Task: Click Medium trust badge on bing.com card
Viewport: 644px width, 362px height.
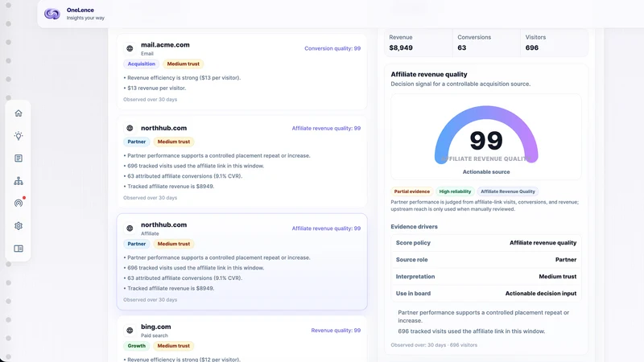Action: click(174, 346)
